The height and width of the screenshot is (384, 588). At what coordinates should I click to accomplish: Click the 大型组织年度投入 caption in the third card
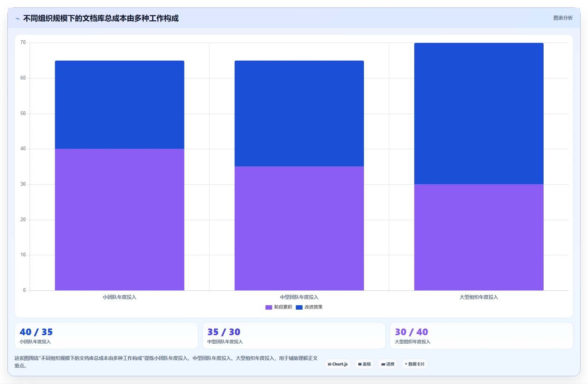412,342
